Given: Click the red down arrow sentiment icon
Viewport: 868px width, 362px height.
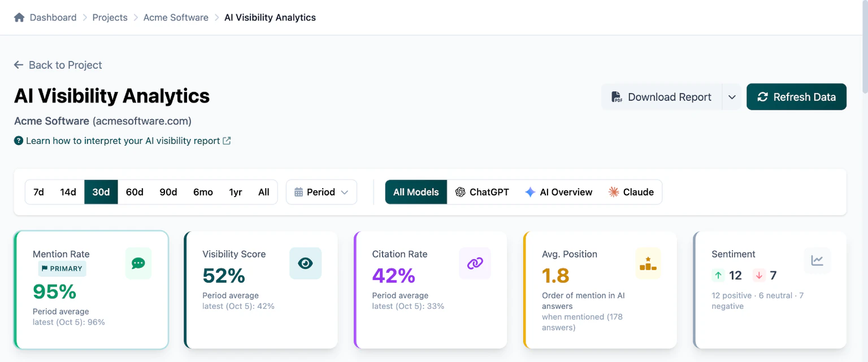Looking at the screenshot, I should [x=759, y=276].
